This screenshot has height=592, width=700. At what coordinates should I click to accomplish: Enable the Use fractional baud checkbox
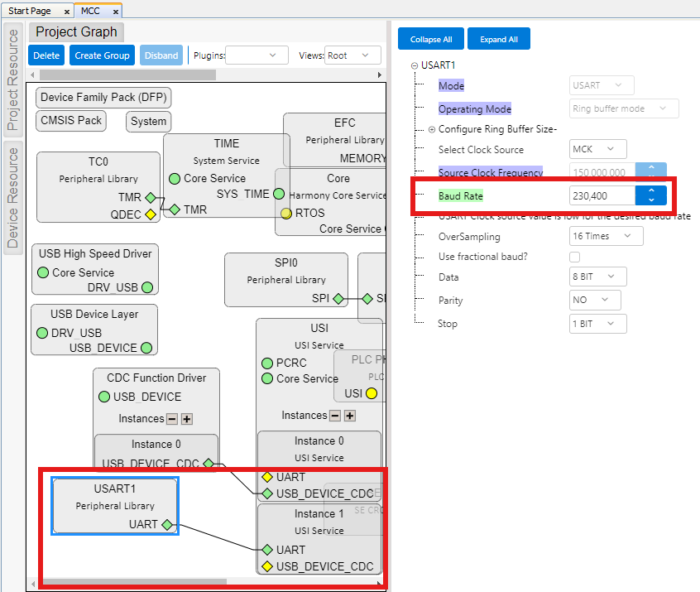(575, 257)
